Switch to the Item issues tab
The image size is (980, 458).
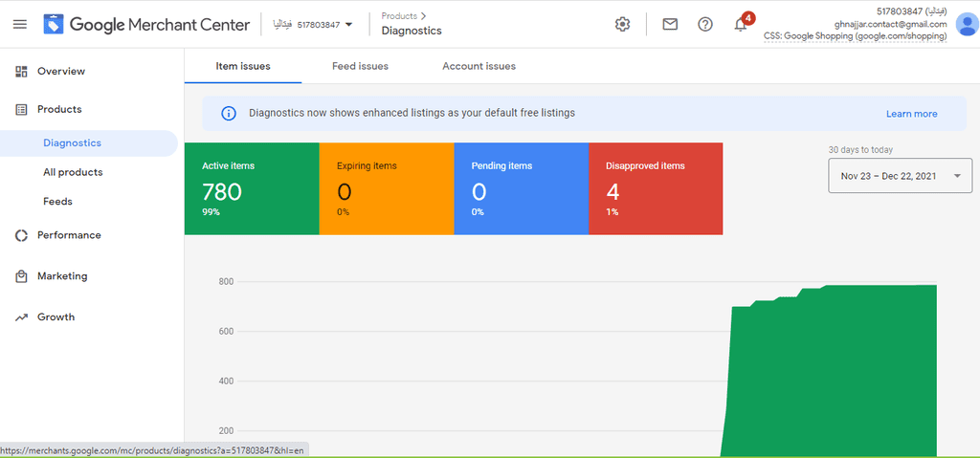243,66
